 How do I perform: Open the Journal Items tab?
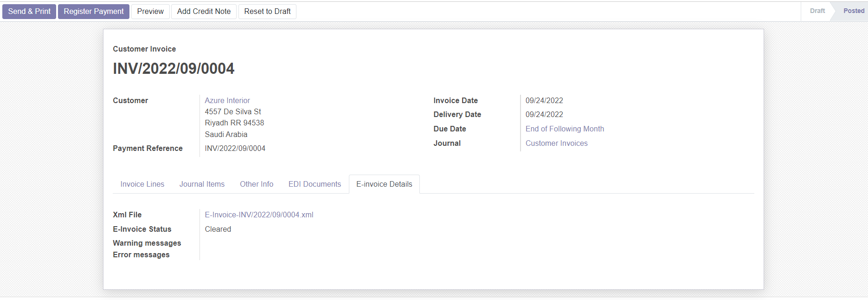click(202, 184)
